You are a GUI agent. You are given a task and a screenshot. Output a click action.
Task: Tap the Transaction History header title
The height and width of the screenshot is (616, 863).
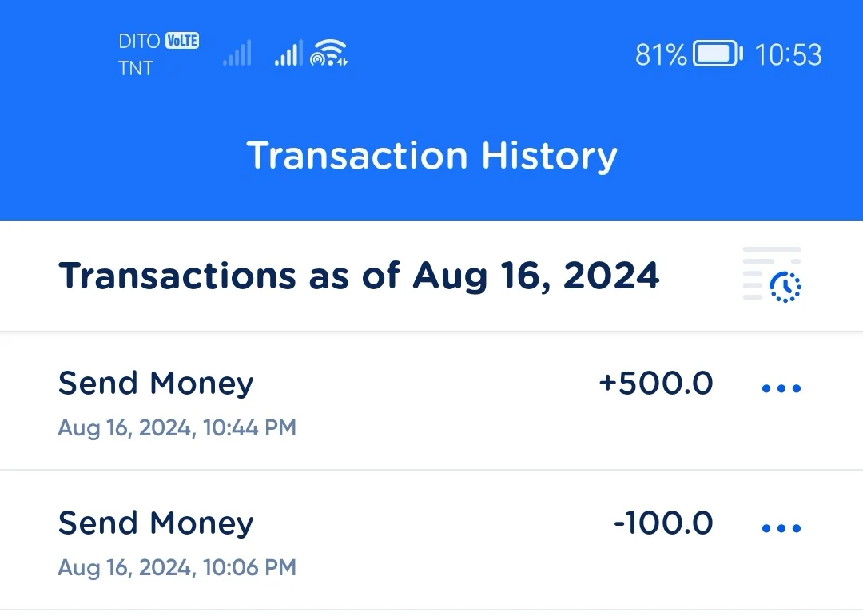(x=432, y=156)
